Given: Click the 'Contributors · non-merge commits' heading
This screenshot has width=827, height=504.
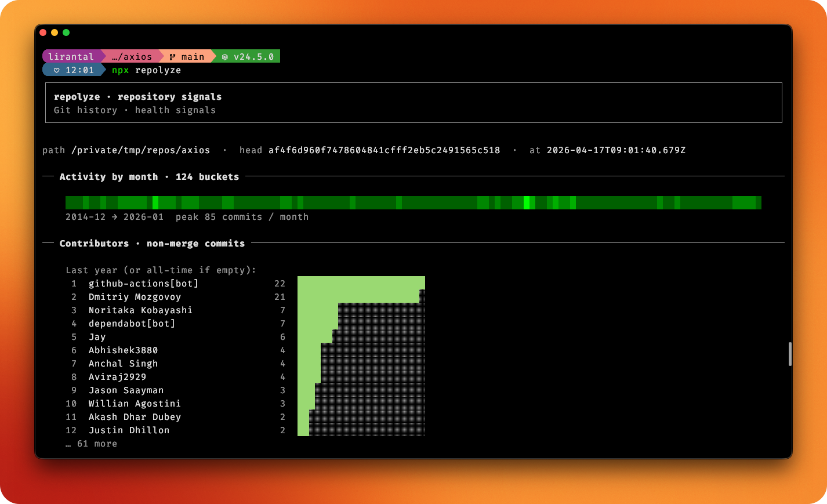Looking at the screenshot, I should (152, 244).
